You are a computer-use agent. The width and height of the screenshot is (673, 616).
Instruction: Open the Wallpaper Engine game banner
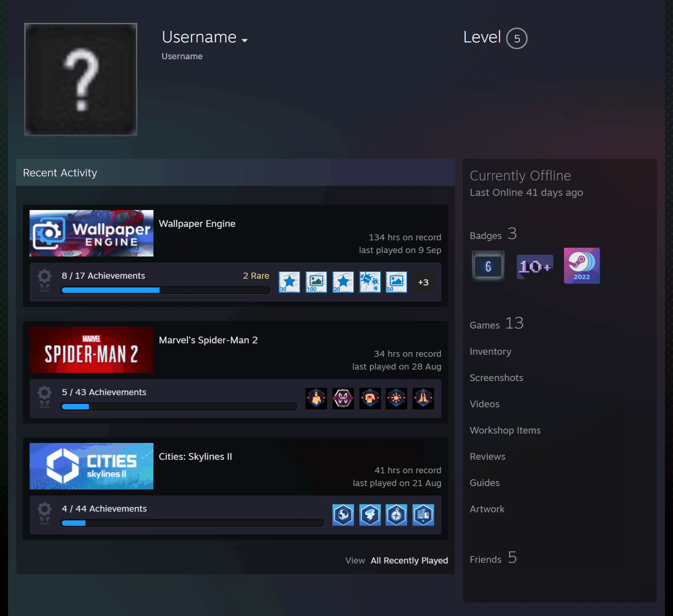(91, 233)
